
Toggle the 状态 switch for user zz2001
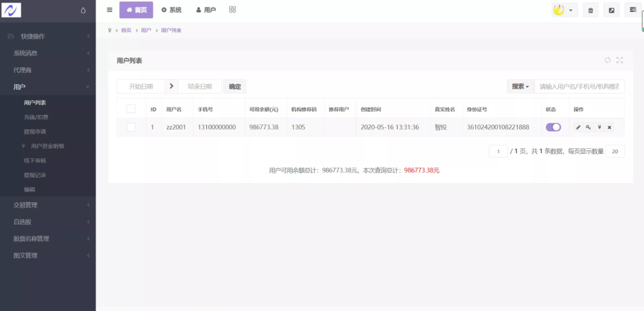click(553, 127)
